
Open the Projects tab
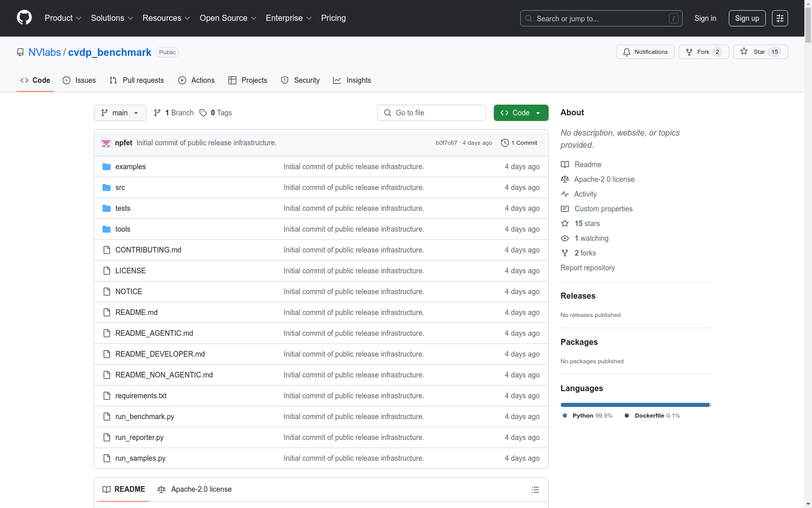tap(248, 80)
